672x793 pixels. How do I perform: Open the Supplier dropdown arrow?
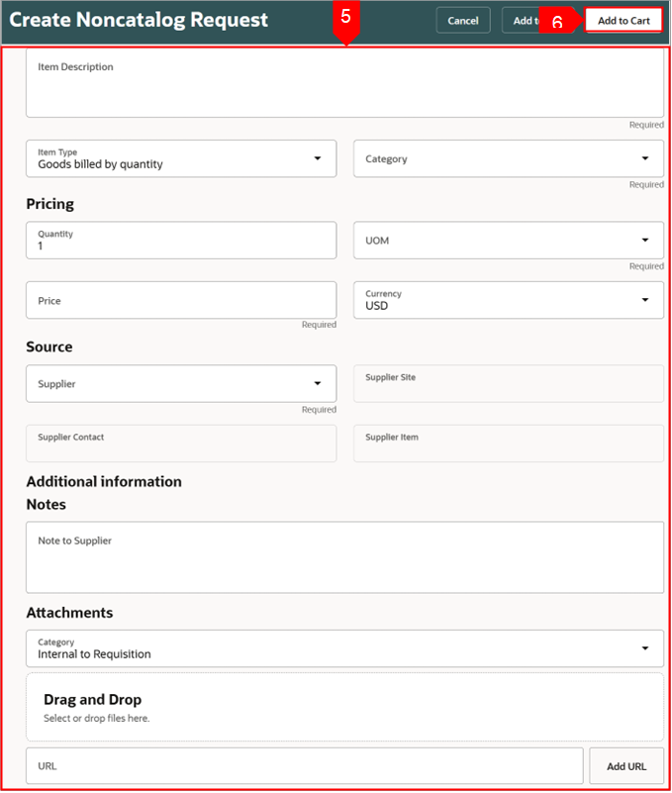click(318, 383)
